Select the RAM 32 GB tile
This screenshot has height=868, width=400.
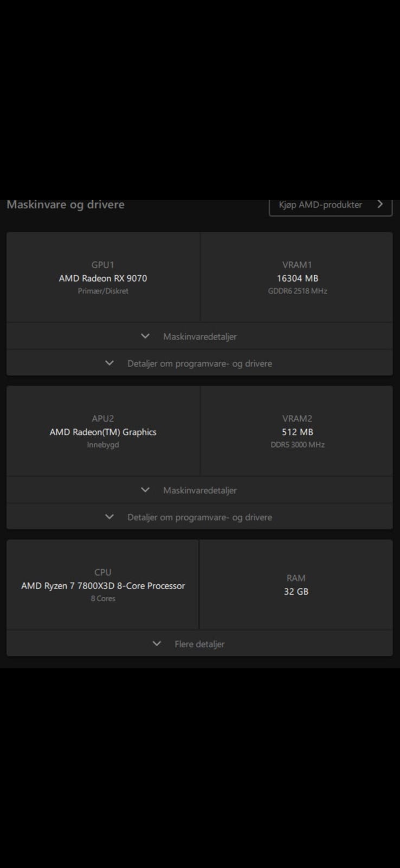click(296, 584)
